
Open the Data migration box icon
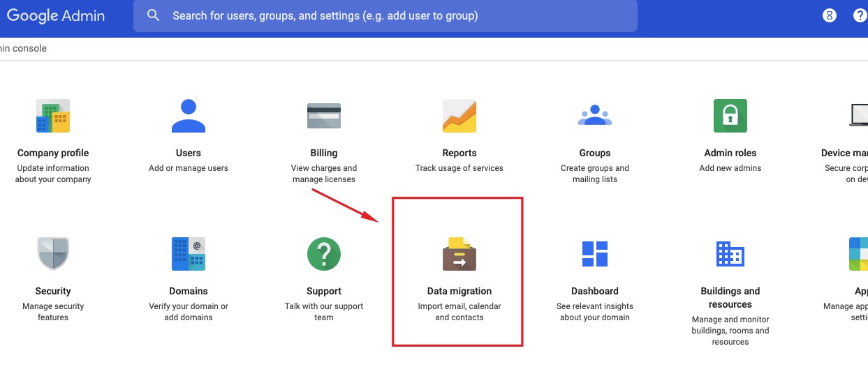[459, 254]
